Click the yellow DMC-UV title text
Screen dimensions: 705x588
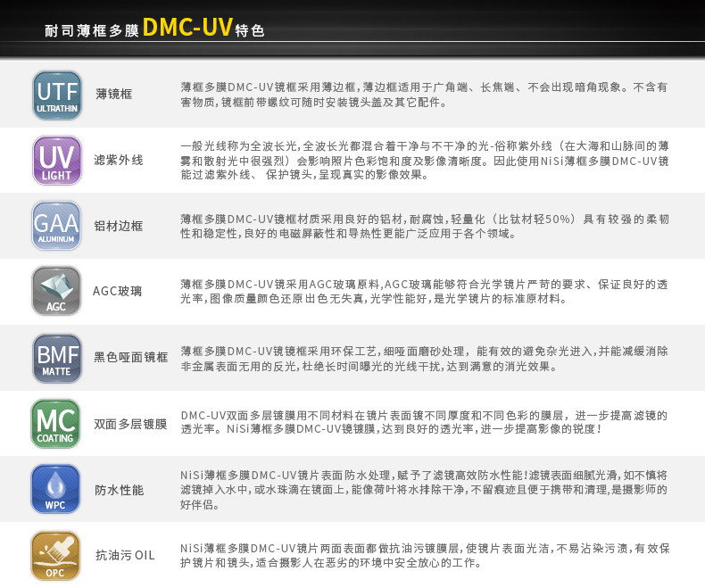tap(187, 27)
